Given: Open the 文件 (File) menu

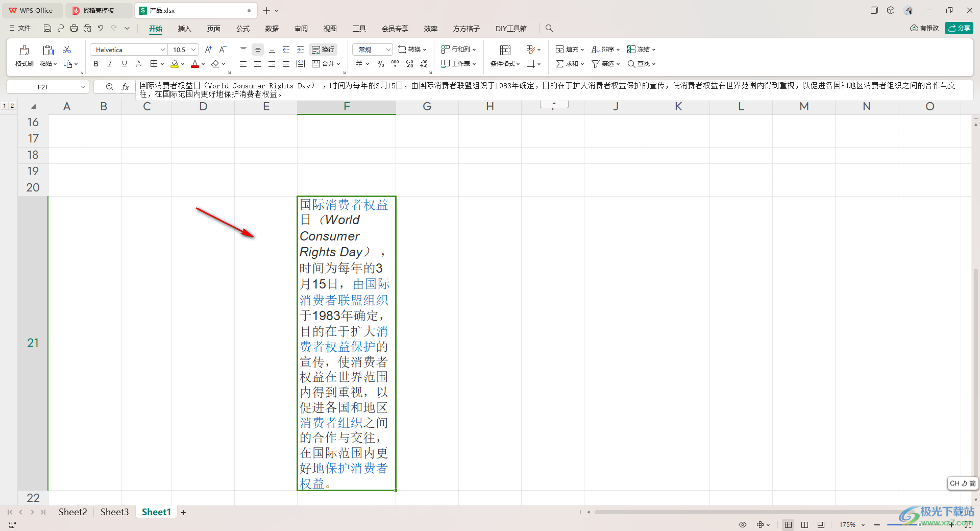Looking at the screenshot, I should tap(20, 28).
